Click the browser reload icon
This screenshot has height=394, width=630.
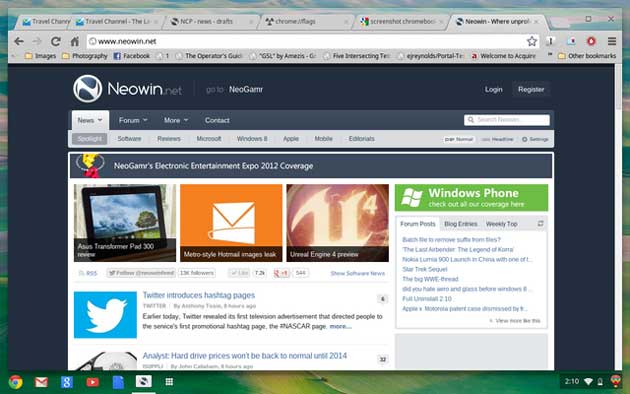55,41
